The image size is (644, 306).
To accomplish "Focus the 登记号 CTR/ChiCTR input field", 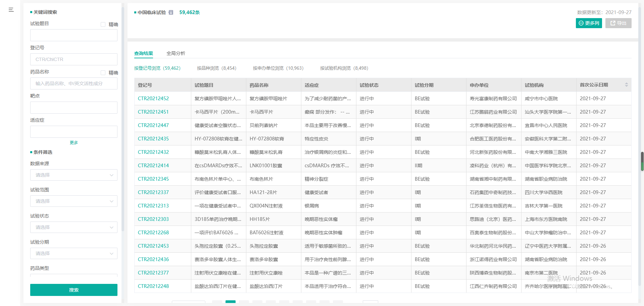I will point(74,59).
